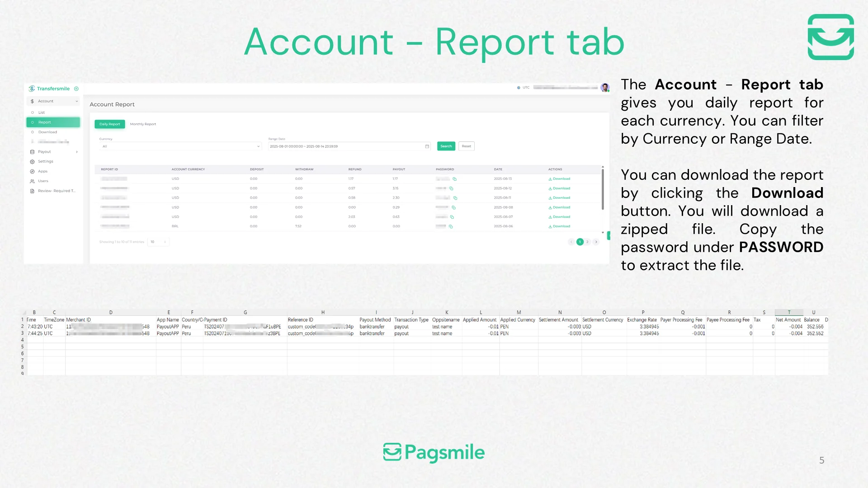Go to next page with right chevron
This screenshot has height=488, width=868.
[596, 242]
